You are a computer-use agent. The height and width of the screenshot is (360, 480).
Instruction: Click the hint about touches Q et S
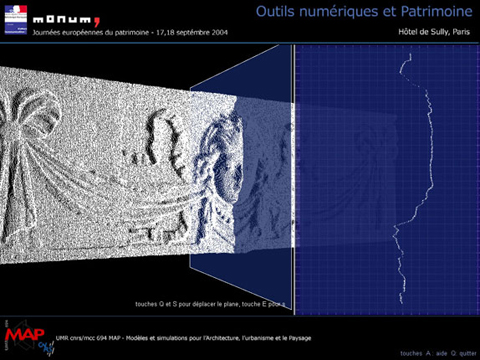[x=210, y=304]
